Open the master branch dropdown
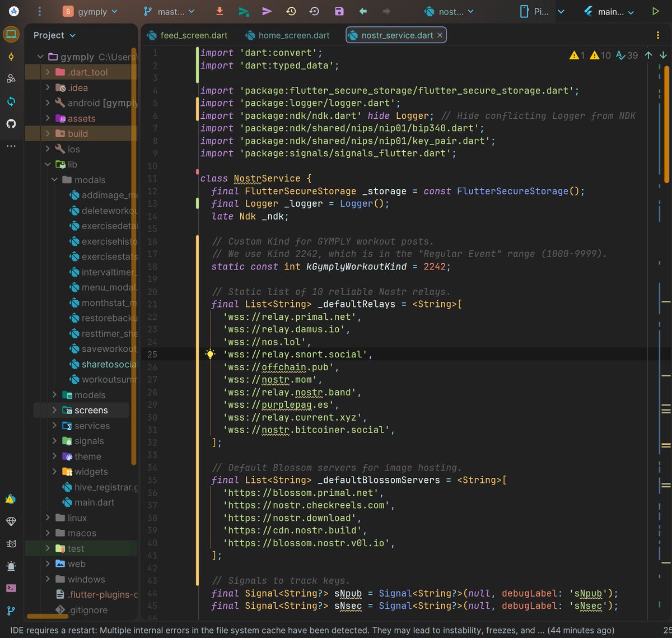The width and height of the screenshot is (672, 638). point(169,11)
